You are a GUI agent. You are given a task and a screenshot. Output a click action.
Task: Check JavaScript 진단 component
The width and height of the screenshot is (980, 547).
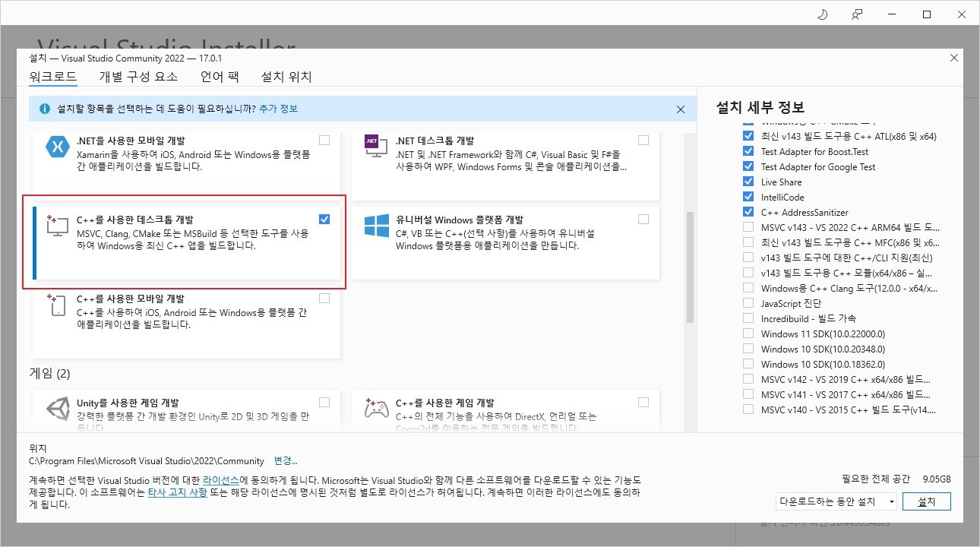point(748,303)
